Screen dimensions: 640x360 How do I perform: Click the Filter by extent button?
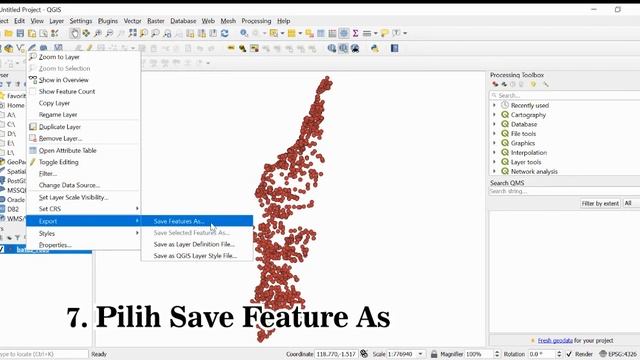click(600, 203)
